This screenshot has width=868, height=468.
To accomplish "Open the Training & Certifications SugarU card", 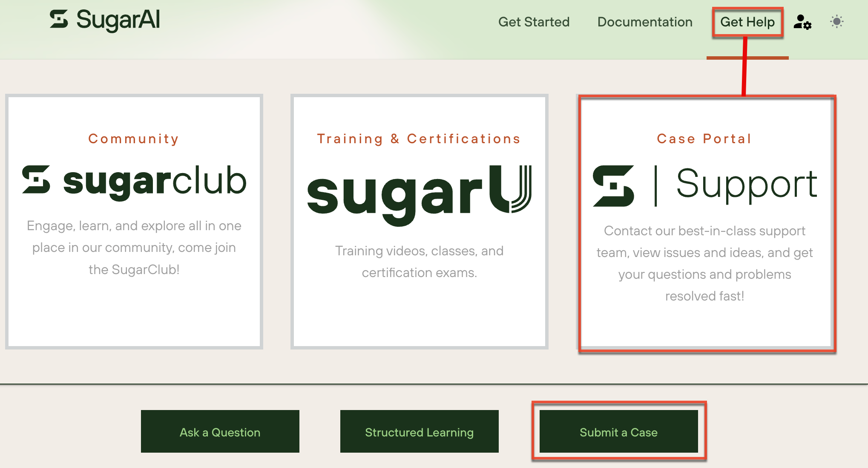I will 420,222.
